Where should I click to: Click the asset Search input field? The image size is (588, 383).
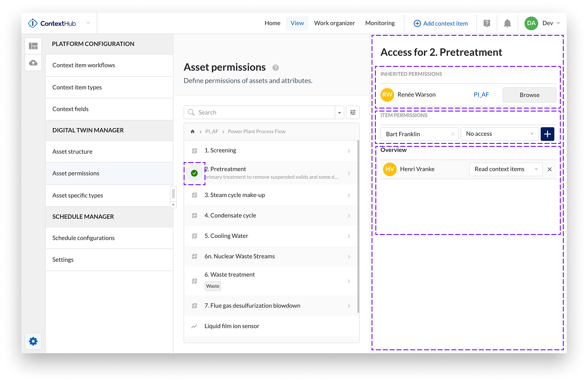click(x=260, y=112)
